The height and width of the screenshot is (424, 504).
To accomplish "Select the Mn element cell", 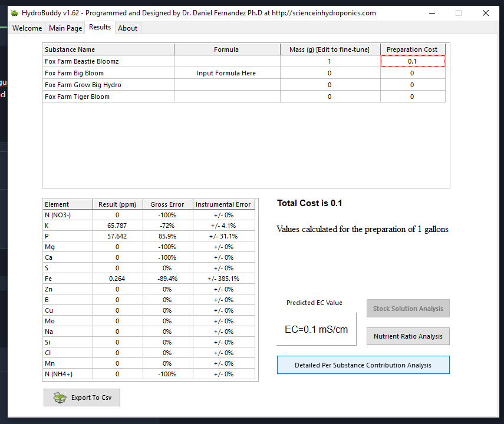I will pos(68,363).
